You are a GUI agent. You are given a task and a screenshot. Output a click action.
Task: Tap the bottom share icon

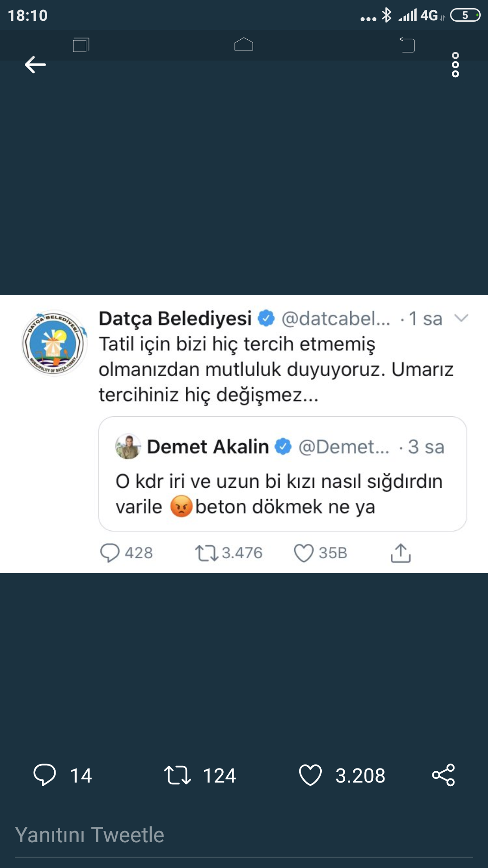(x=443, y=775)
